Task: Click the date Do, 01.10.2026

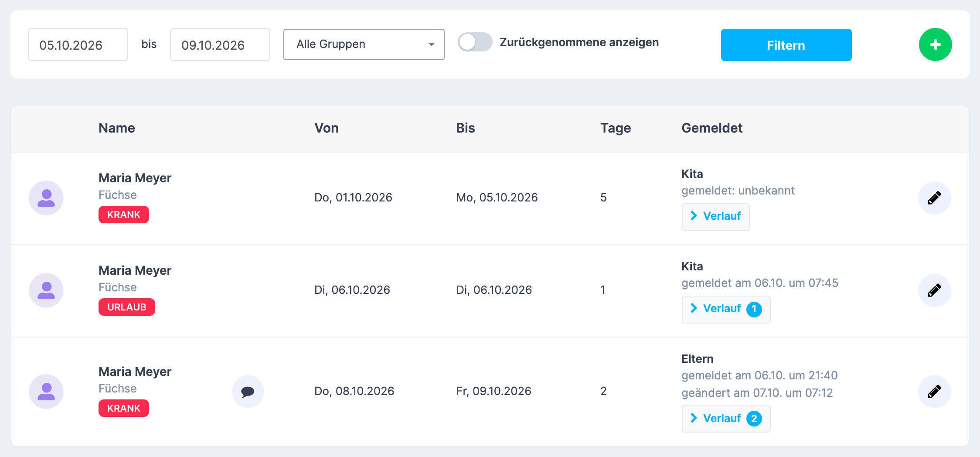Action: [x=353, y=198]
